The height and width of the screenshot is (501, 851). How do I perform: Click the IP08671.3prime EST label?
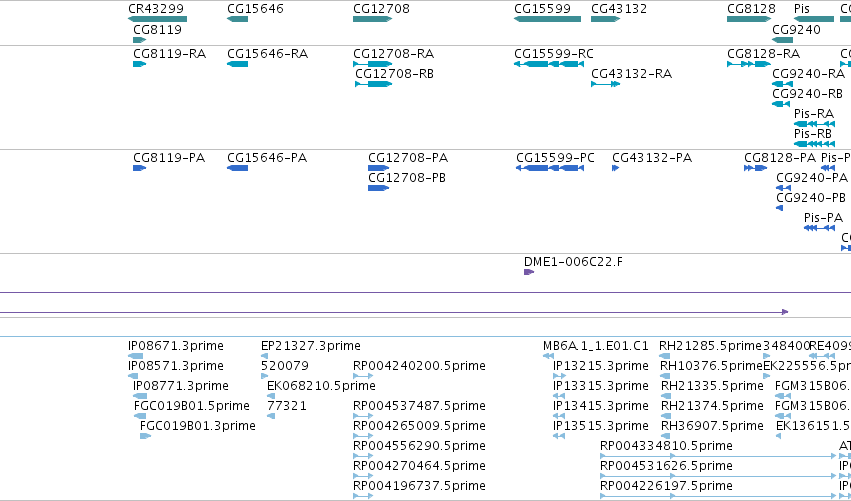[176, 346]
